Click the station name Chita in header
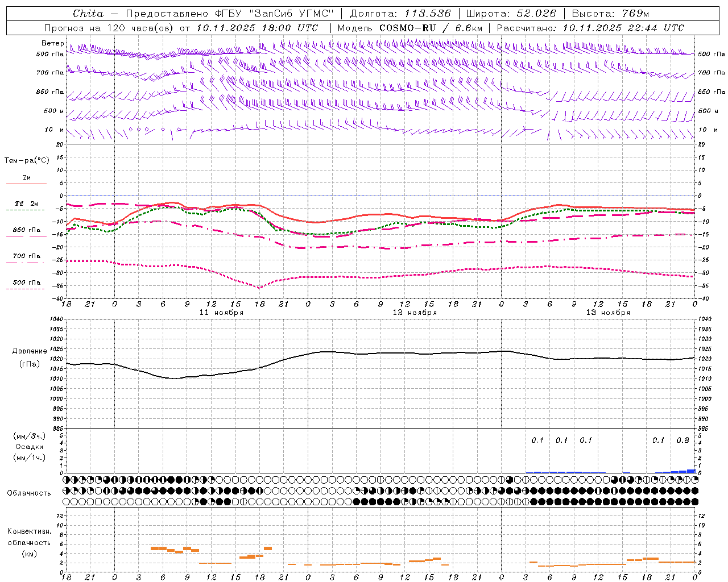Screen dimensions: 728x582 tap(88, 14)
